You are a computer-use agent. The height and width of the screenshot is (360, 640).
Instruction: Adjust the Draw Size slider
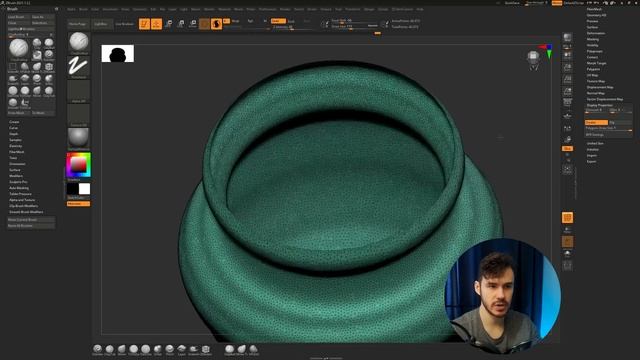click(x=354, y=26)
